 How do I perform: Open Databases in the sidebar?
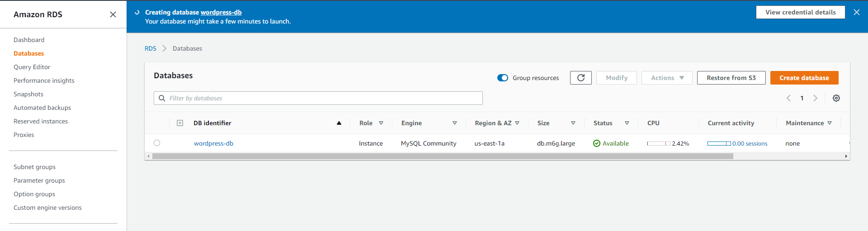28,53
